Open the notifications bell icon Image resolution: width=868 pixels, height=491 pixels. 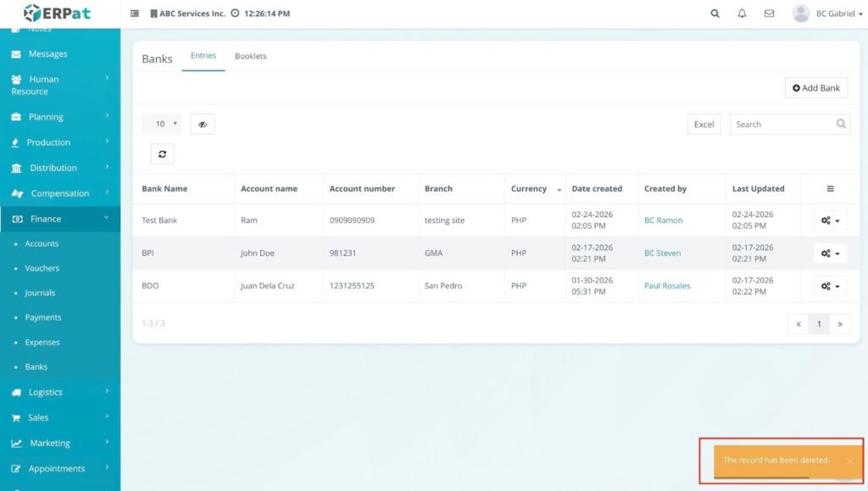pos(742,14)
